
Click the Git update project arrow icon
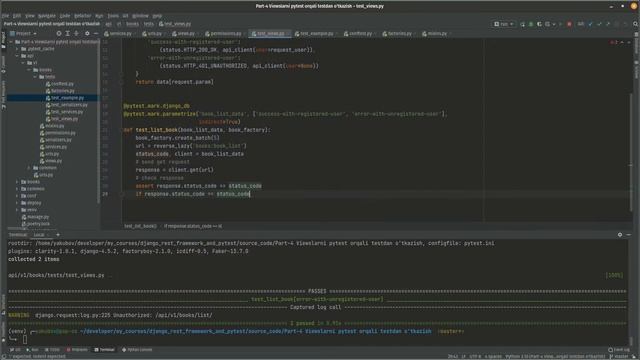(x=590, y=24)
